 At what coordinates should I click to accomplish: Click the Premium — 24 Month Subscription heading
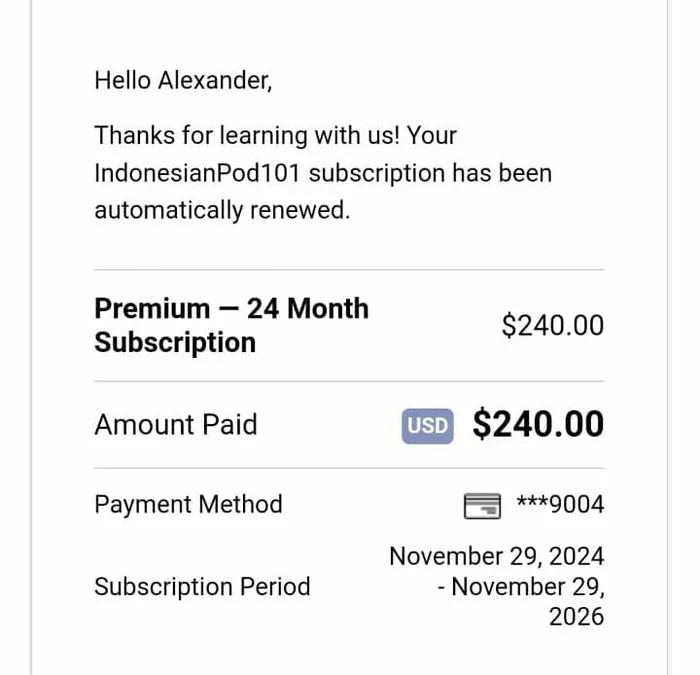coord(231,325)
